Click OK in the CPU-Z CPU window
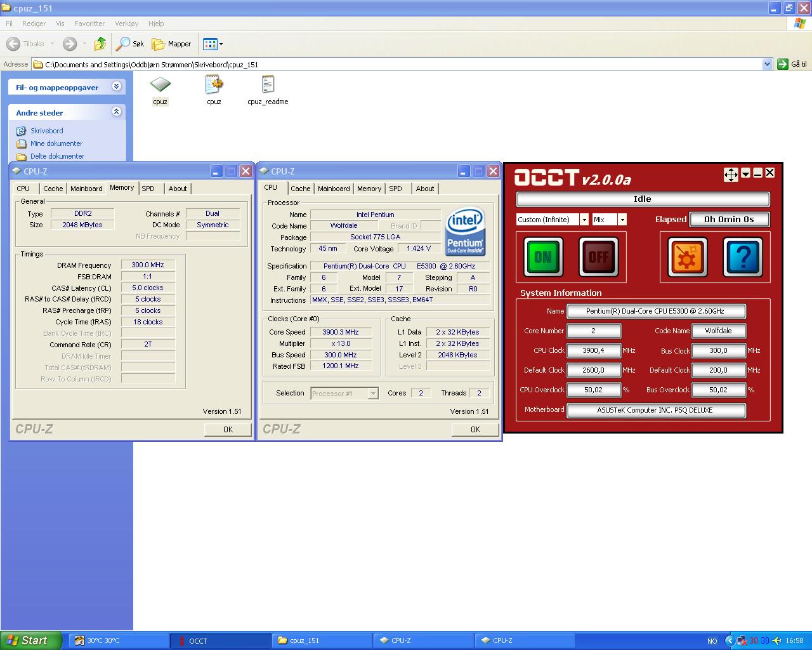Viewport: 812px width, 650px height. 475,429
